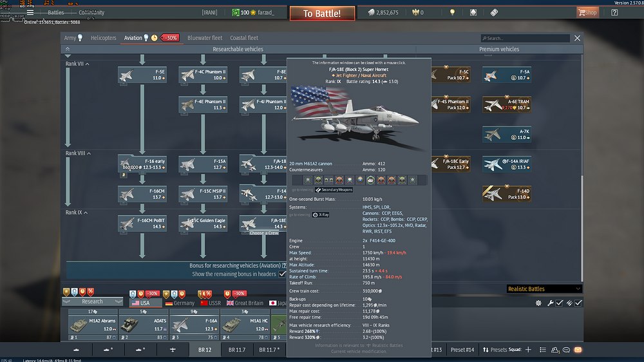Select the first ship icon preset tab
Image resolution: width=644 pixels, height=362 pixels.
[x=77, y=350]
